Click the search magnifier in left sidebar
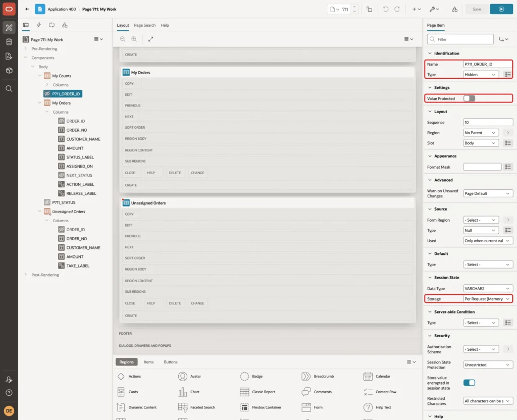Image resolution: width=517 pixels, height=420 pixels. point(9,89)
